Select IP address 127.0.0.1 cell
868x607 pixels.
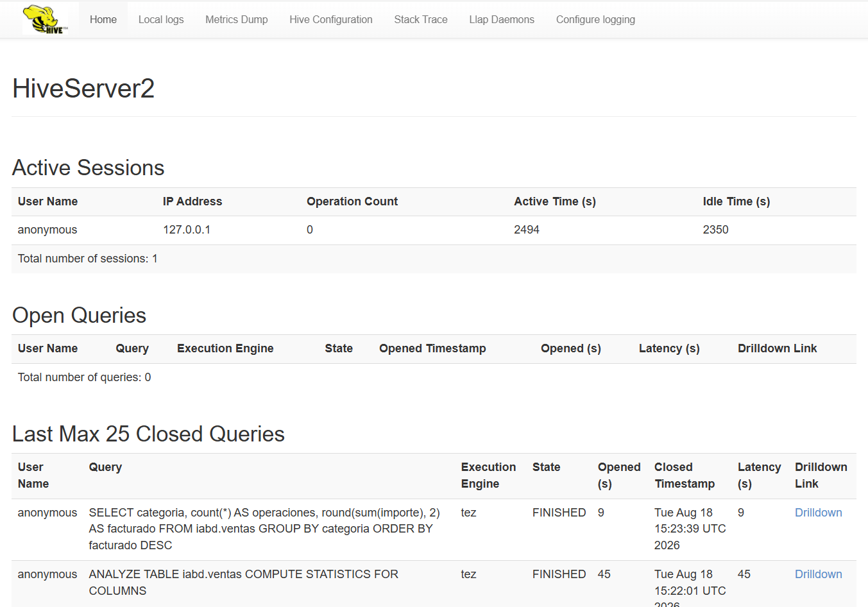pyautogui.click(x=187, y=230)
